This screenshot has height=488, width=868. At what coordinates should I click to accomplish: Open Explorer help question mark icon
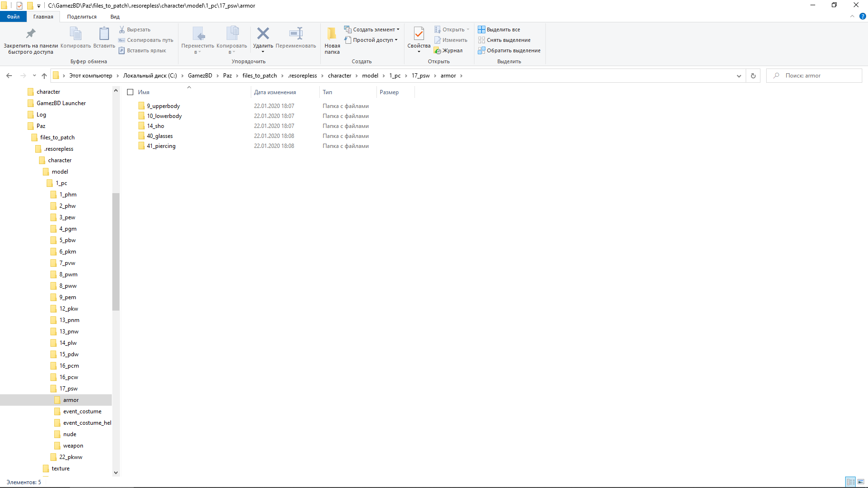pos(862,16)
